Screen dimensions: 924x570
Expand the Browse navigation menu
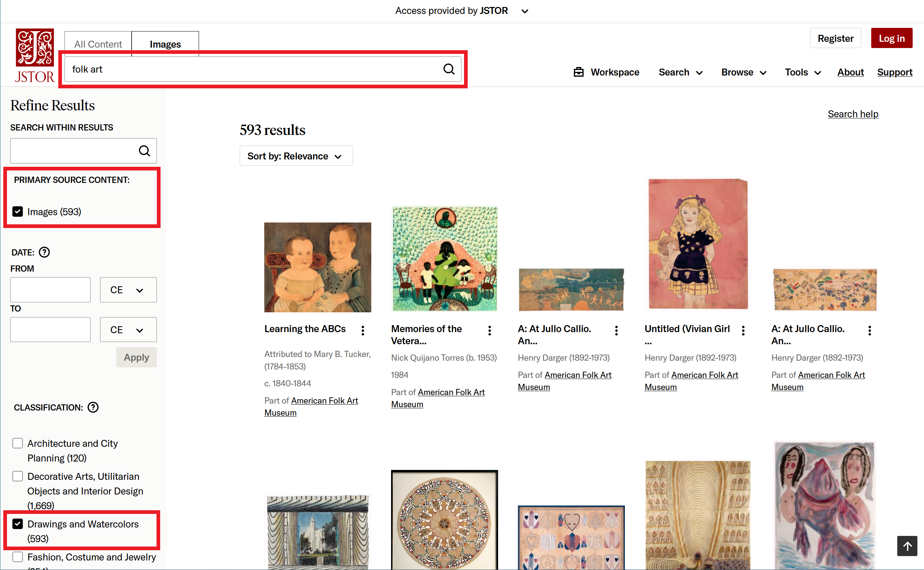(744, 72)
